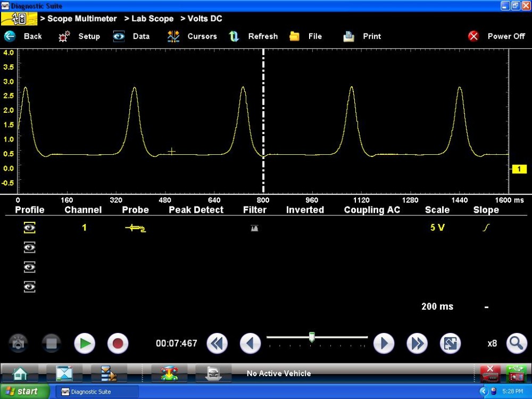
Task: Skip forward with double-arrow button
Action: [x=417, y=344]
